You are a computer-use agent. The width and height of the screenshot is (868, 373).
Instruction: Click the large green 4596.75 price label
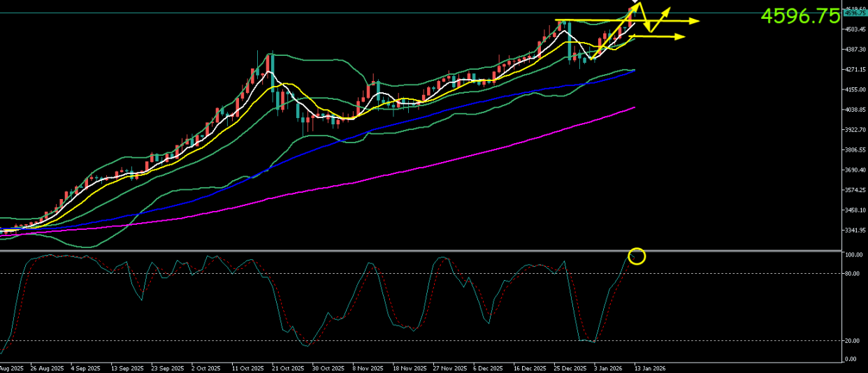(800, 17)
